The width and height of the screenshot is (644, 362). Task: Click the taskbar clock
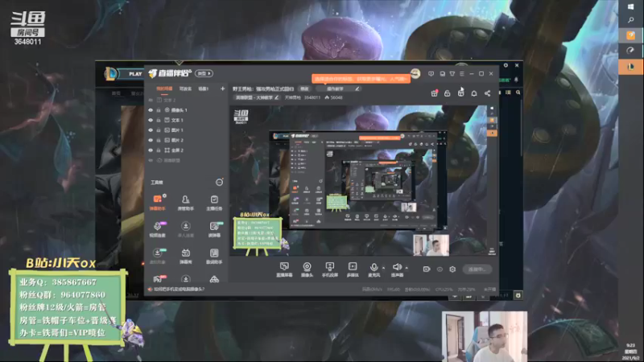coord(631,352)
